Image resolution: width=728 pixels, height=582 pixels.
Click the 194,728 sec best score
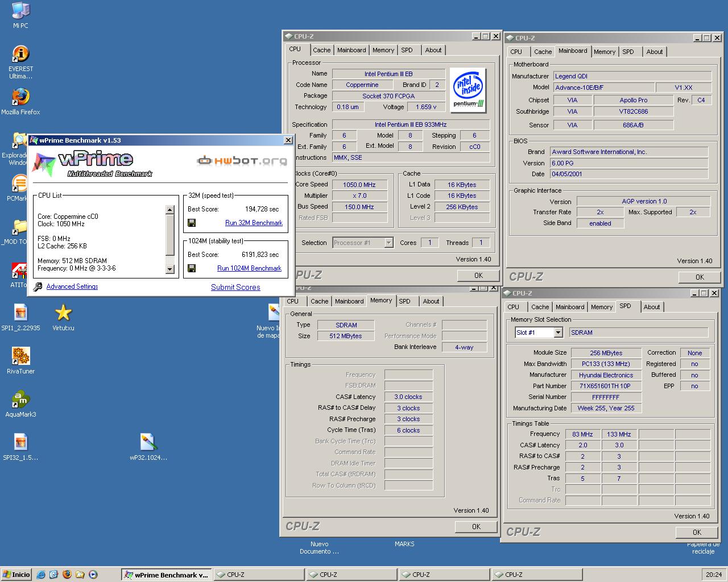pos(262,209)
